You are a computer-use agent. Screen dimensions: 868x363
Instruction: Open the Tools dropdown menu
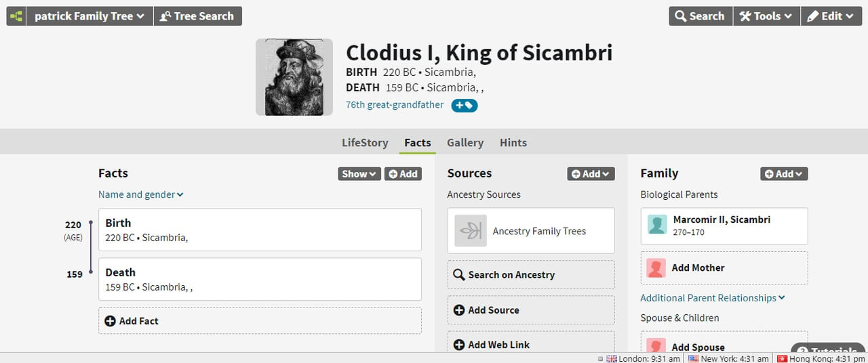(x=766, y=16)
